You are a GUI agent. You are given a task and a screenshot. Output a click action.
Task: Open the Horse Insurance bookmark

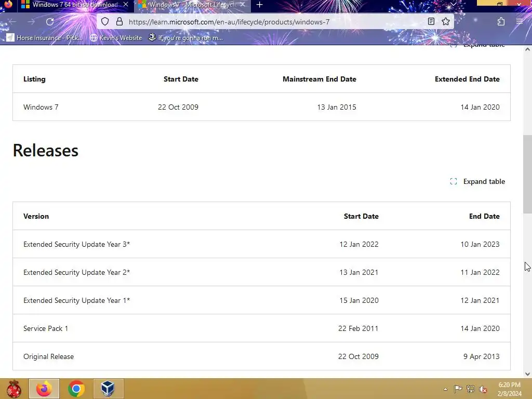45,37
